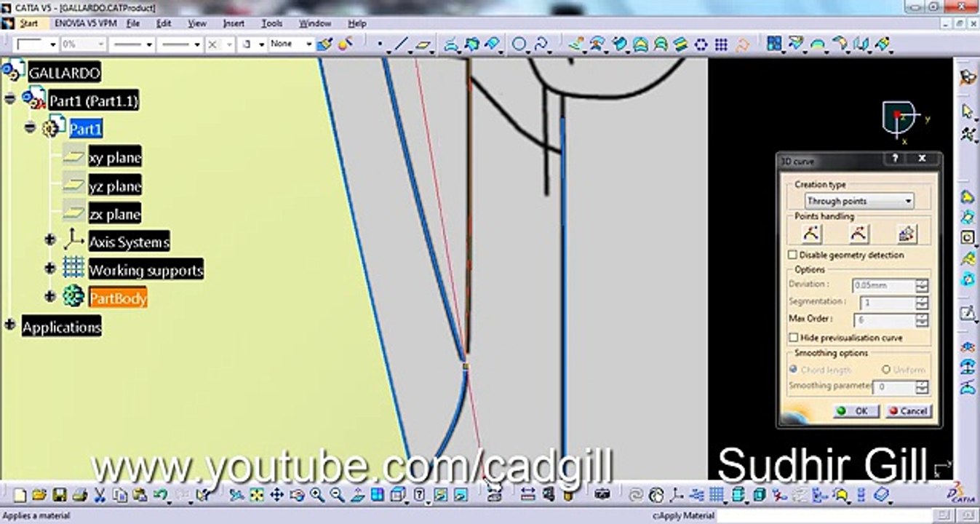
Task: Click the third Points handling icon
Action: click(907, 234)
